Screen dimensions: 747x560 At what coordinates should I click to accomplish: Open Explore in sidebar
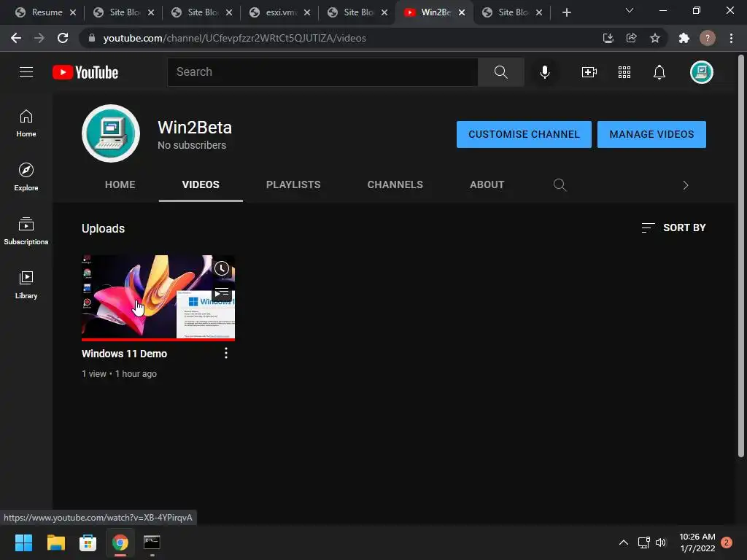click(26, 177)
